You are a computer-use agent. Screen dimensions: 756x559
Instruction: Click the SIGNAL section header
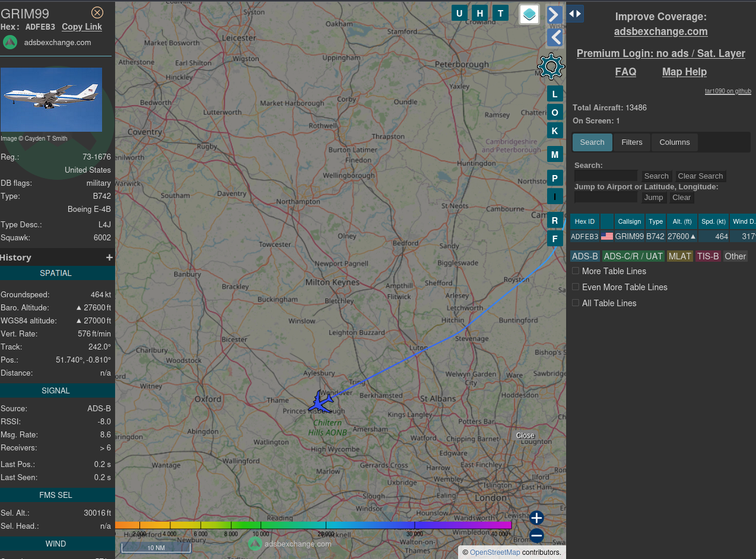click(56, 390)
